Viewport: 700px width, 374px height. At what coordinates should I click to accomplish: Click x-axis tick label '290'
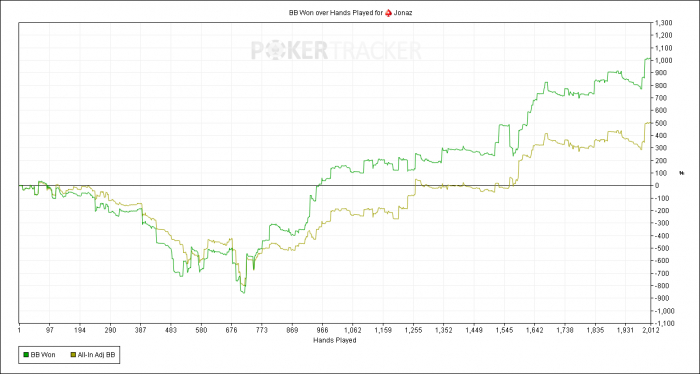click(x=110, y=331)
